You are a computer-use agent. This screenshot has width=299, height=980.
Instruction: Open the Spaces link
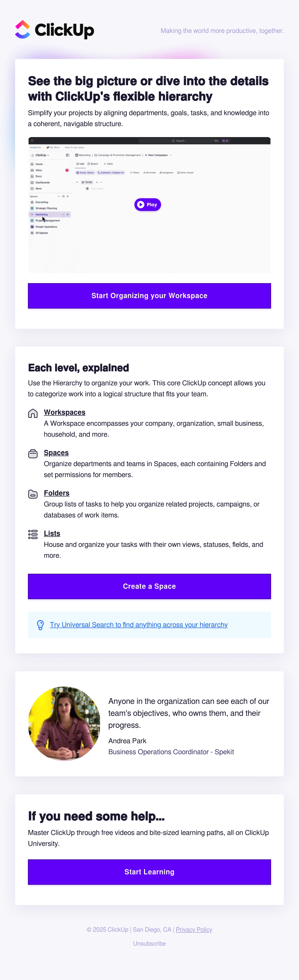point(56,453)
